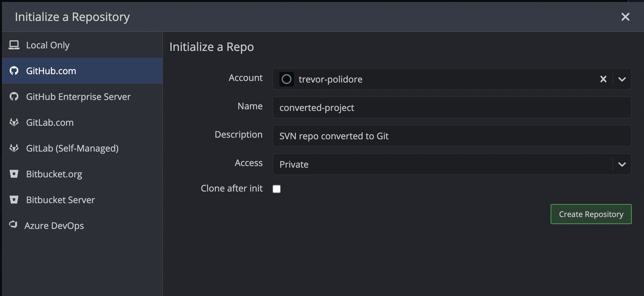Click the GitHub Enterprise Server octocat icon
The image size is (644, 296).
[x=14, y=96]
